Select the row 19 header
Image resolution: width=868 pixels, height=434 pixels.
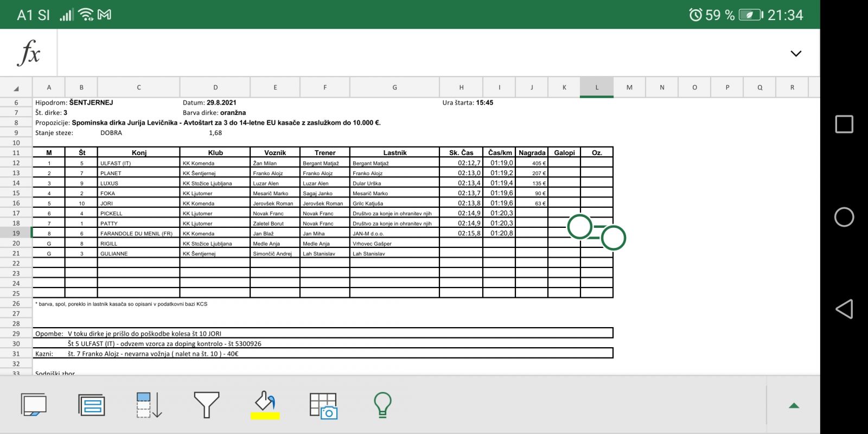pyautogui.click(x=16, y=233)
